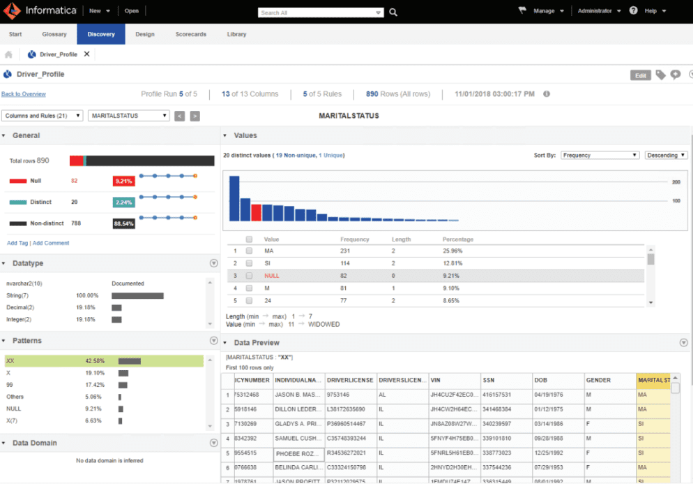Click the flag icon beside Manage
Viewport: 693px width, 487px height.
[522, 10]
